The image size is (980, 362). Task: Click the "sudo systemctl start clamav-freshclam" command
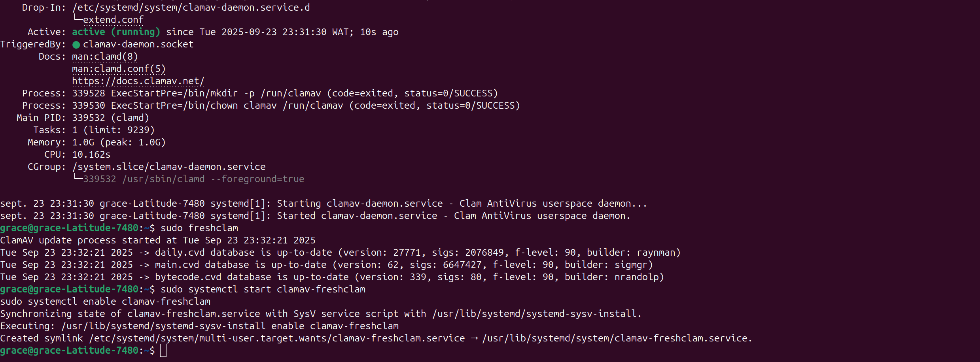click(x=263, y=289)
